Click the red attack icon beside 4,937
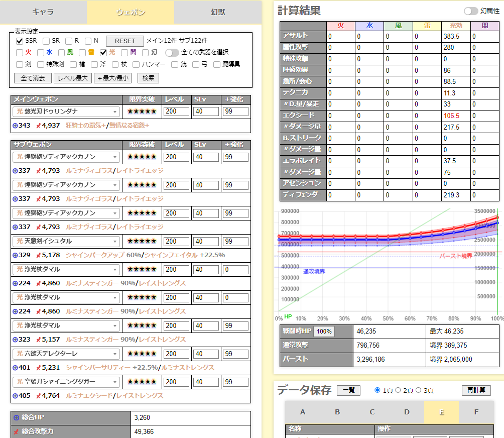The image size is (504, 438). coord(38,125)
